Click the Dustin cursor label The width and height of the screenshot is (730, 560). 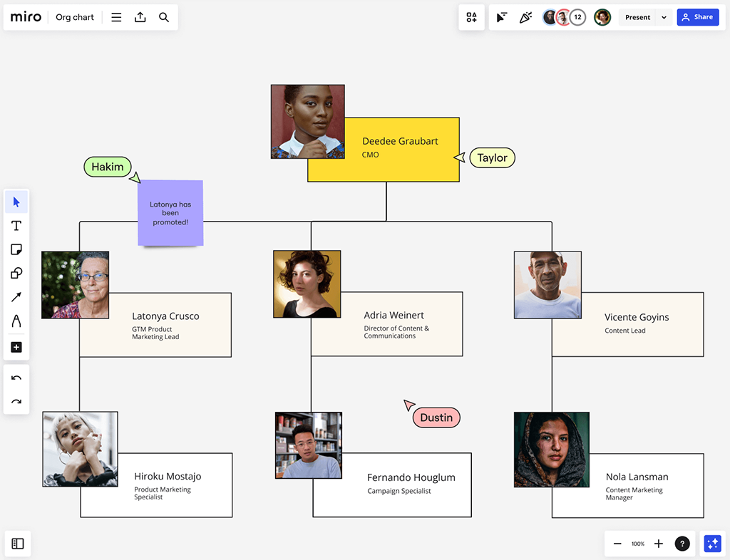[x=436, y=418]
